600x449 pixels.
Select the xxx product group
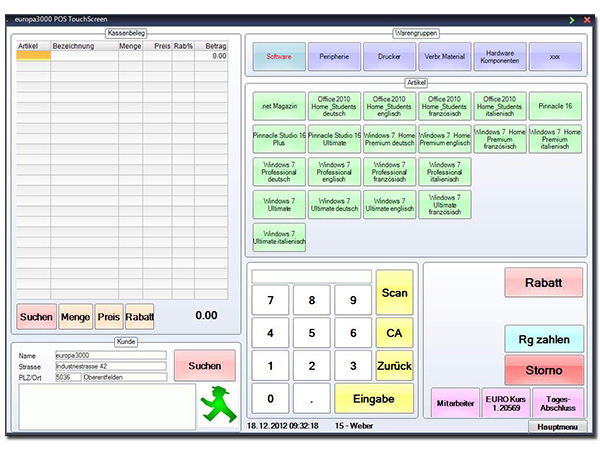[555, 56]
